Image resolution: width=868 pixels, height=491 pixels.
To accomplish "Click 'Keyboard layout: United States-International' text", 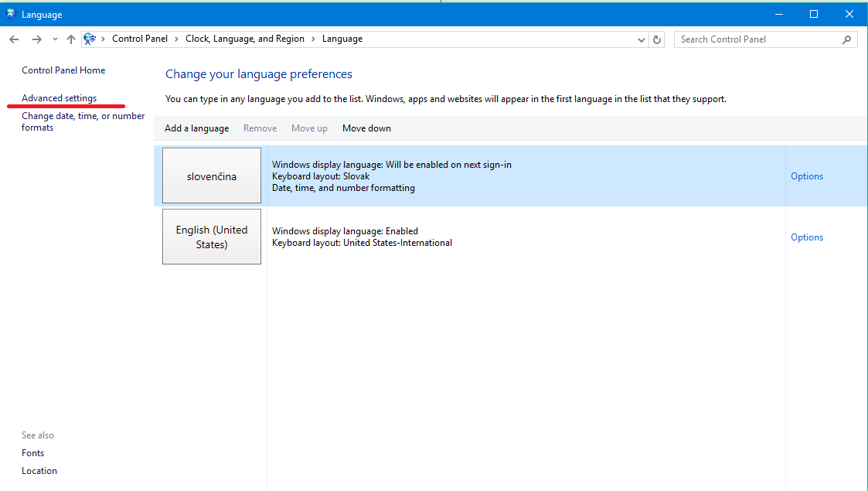I will pos(362,243).
